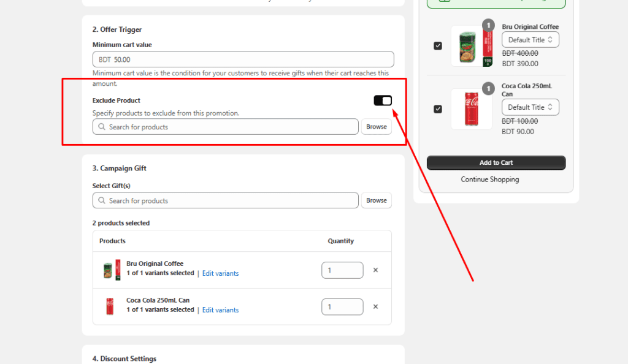The width and height of the screenshot is (628, 364).
Task: Uncheck Bru Original Coffee in preview
Action: click(x=438, y=45)
